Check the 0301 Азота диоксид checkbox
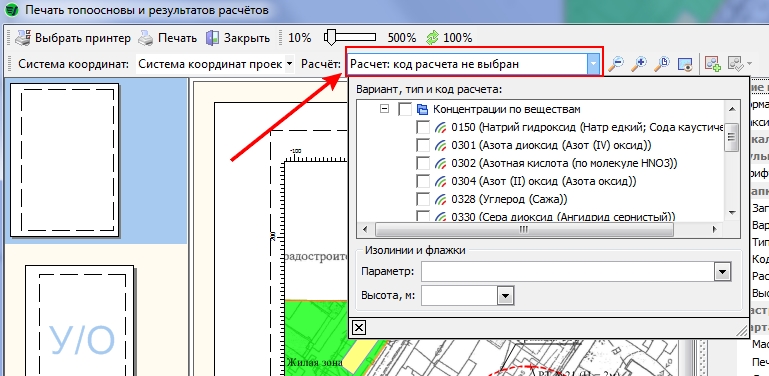 pyautogui.click(x=423, y=146)
